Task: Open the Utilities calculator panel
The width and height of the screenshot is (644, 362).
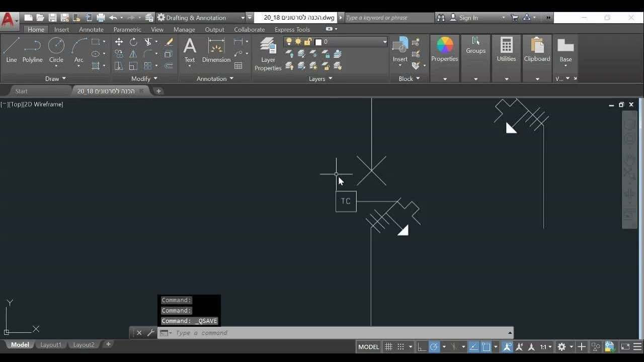Action: click(506, 49)
